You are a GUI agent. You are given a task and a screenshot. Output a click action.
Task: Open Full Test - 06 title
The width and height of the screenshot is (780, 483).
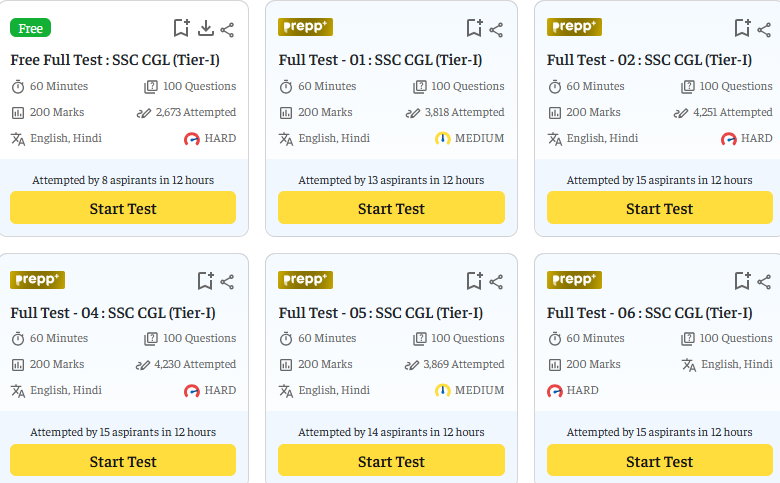pyautogui.click(x=650, y=313)
